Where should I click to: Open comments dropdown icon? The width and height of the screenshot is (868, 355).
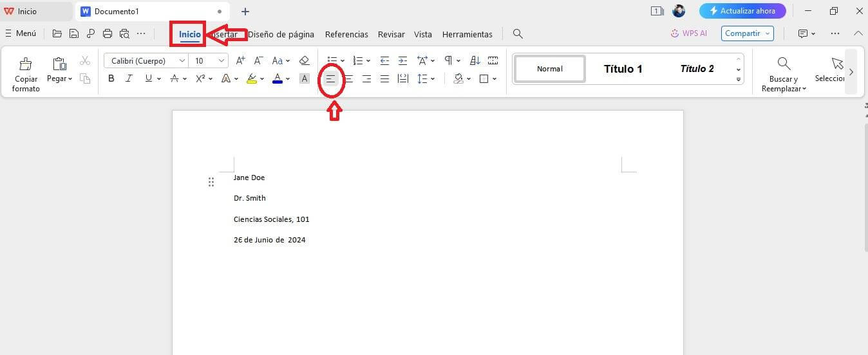point(807,33)
